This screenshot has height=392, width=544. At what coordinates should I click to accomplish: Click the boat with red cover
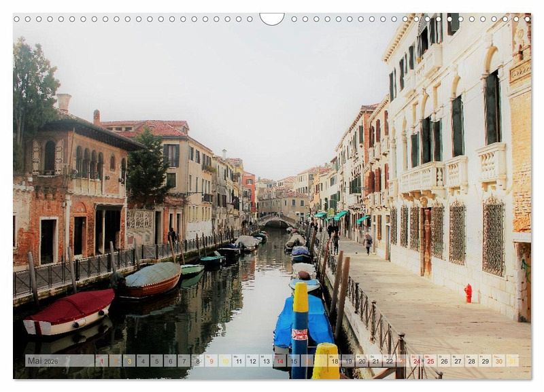(x=69, y=313)
